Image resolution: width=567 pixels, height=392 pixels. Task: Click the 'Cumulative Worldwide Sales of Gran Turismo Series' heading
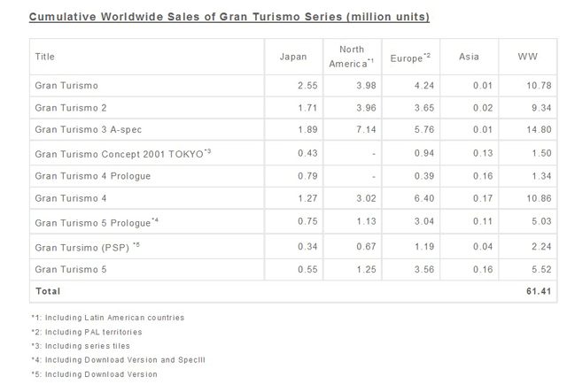coord(229,17)
